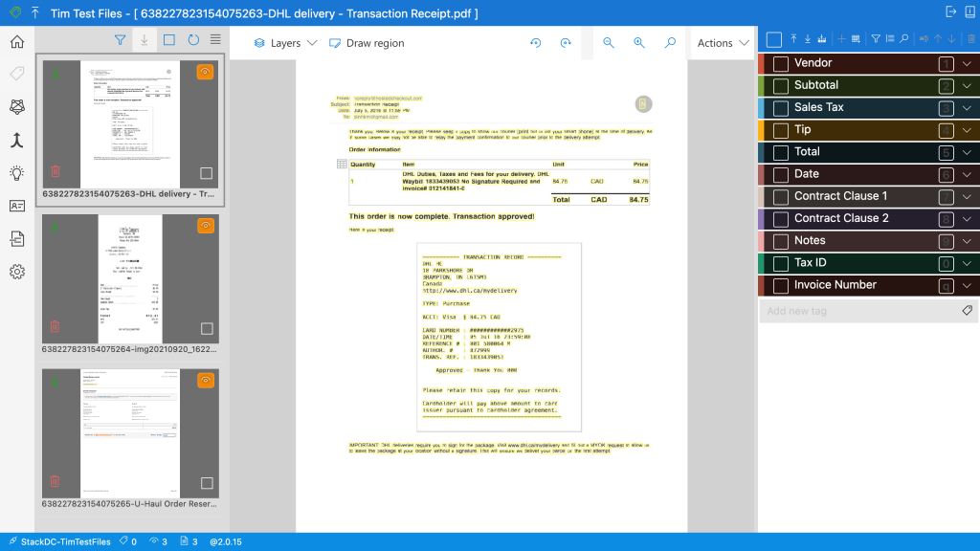Click the table icon beside the Quantity row
This screenshot has width=980, height=551.
342,165
